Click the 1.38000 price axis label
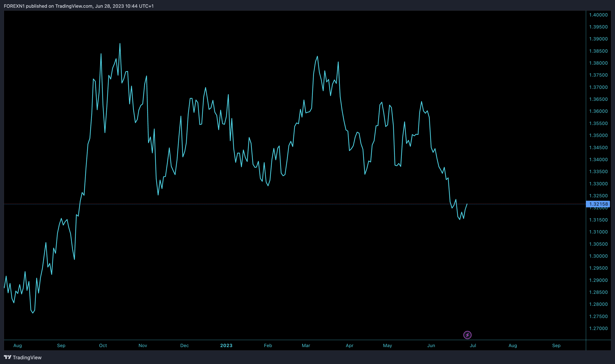This screenshot has width=615, height=364. click(x=598, y=63)
